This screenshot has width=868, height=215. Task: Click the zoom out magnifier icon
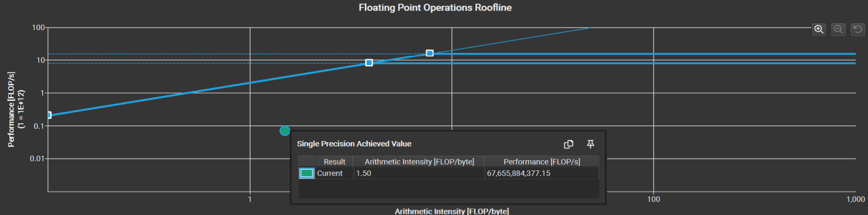(x=838, y=29)
